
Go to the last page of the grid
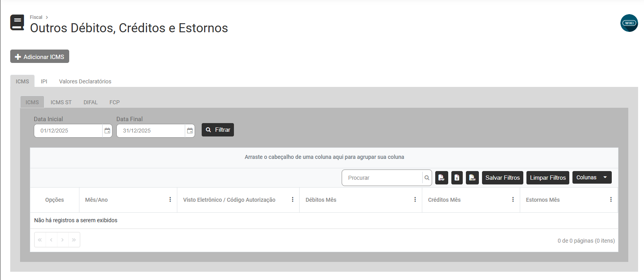coord(74,240)
